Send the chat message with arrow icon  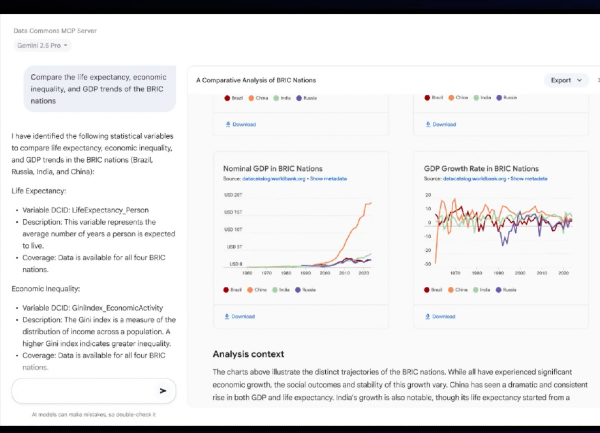[163, 391]
